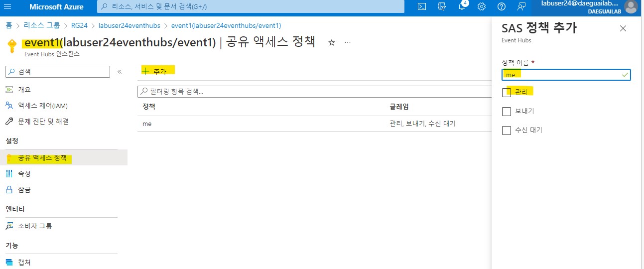Sort by the 클레임 column header
The height and width of the screenshot is (269, 644).
399,107
